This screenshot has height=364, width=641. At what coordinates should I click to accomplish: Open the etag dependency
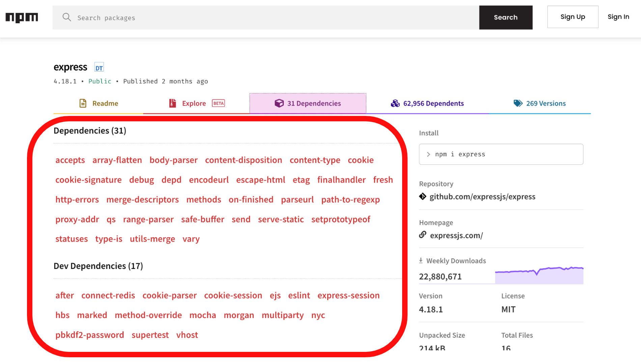pyautogui.click(x=301, y=180)
